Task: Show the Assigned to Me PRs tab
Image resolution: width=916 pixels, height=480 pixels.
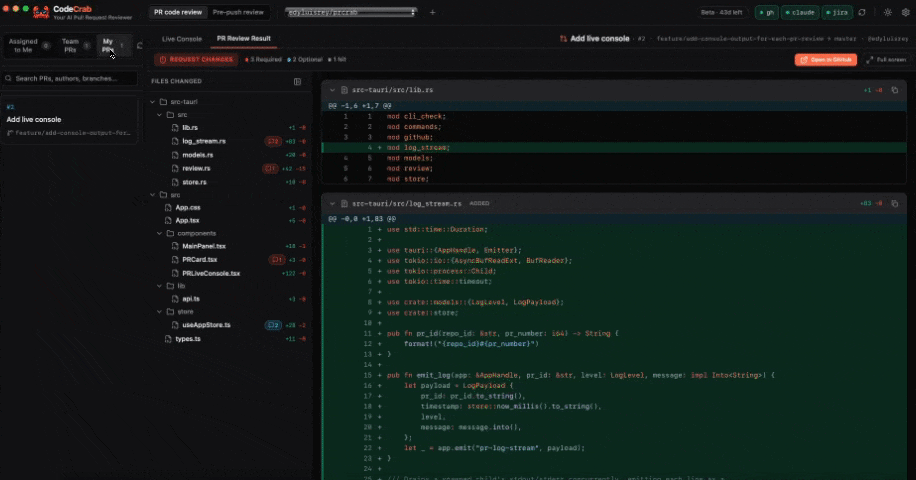Action: 29,46
